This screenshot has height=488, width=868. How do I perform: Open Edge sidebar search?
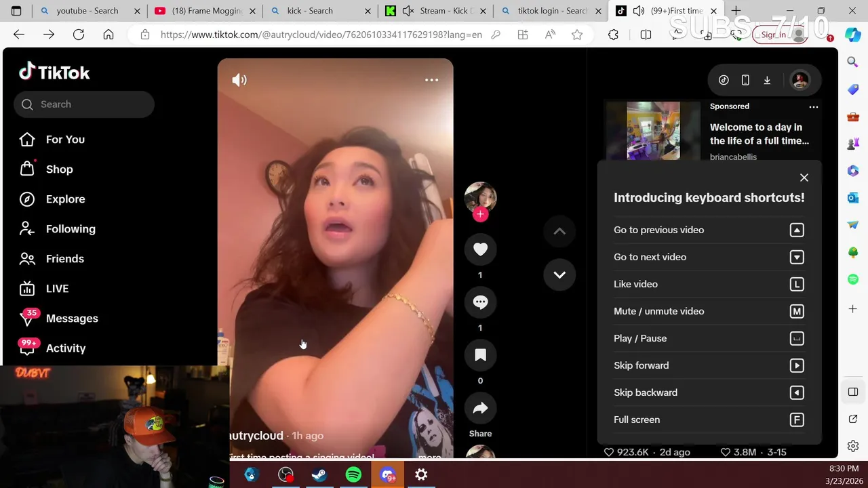click(x=853, y=62)
